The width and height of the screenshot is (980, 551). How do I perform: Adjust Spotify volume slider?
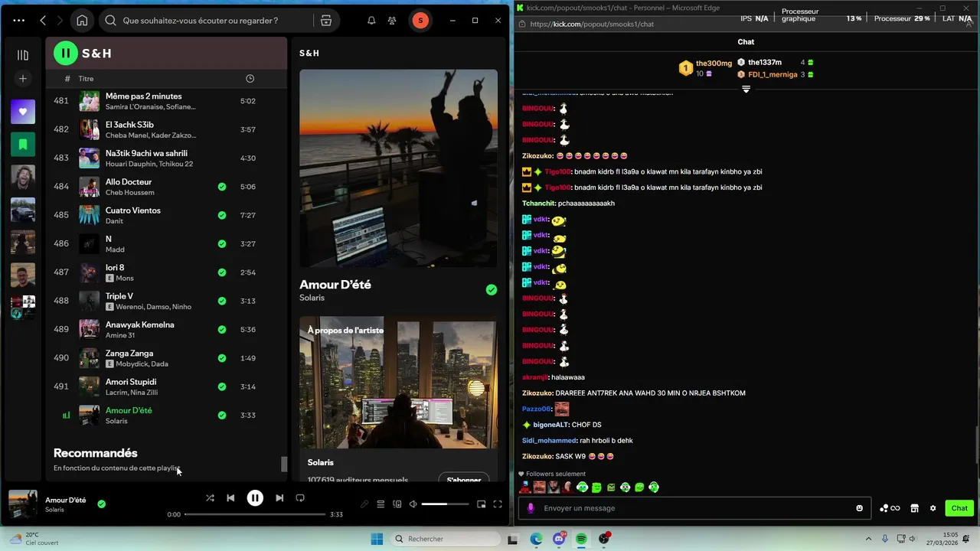[x=445, y=504]
